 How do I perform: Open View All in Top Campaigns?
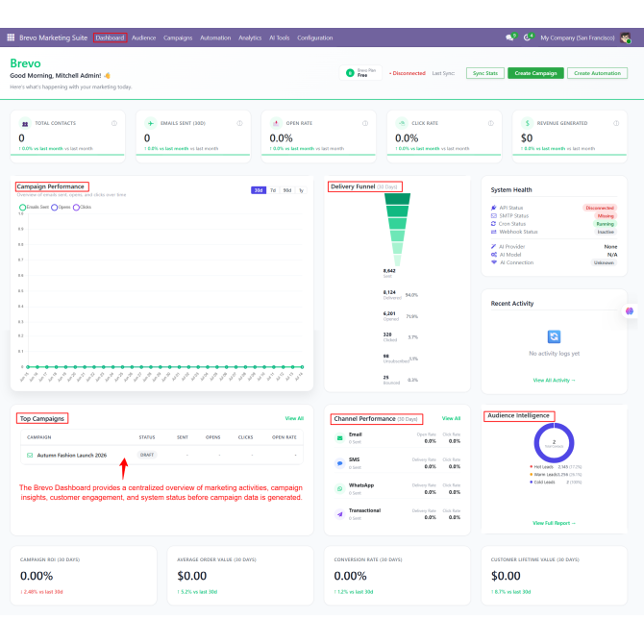point(294,418)
